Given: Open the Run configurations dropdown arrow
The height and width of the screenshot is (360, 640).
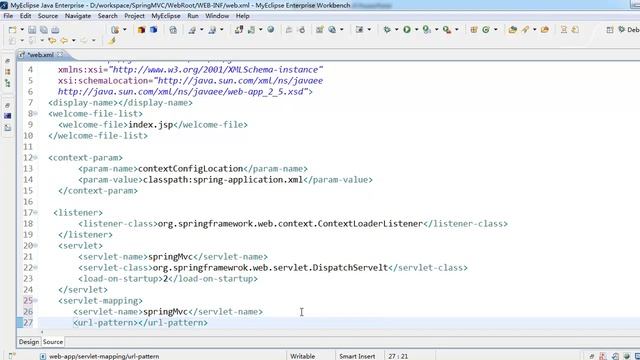Looking at the screenshot, I should pos(416,29).
